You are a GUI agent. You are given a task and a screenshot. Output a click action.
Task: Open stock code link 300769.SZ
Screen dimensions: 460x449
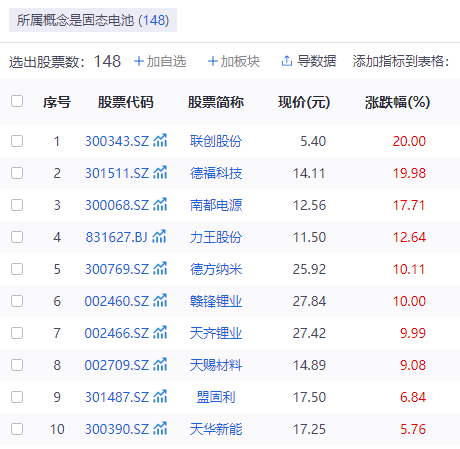pos(117,269)
